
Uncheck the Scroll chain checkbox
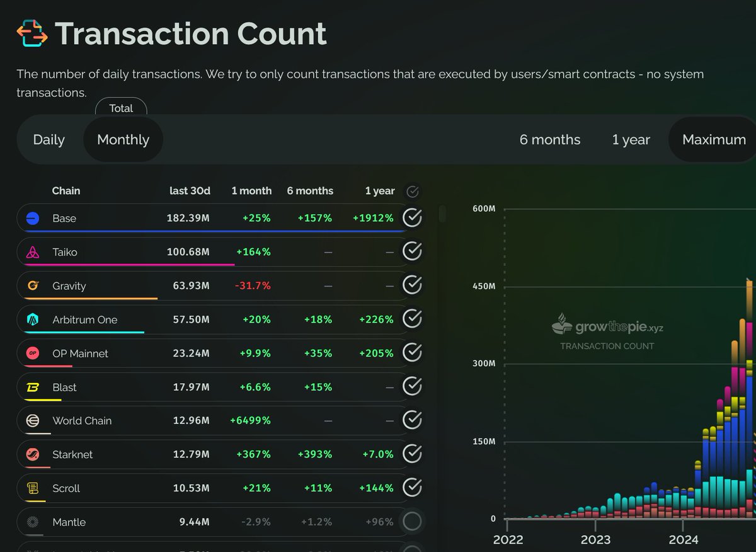pos(412,487)
